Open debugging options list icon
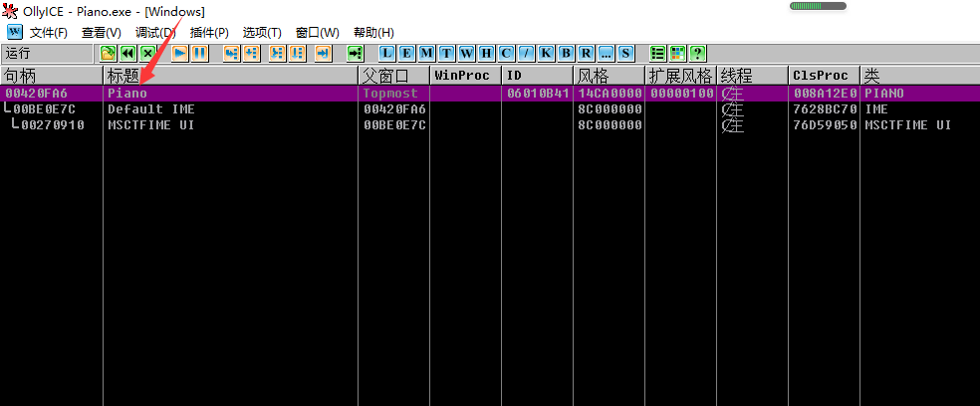The height and width of the screenshot is (406, 980). click(657, 53)
